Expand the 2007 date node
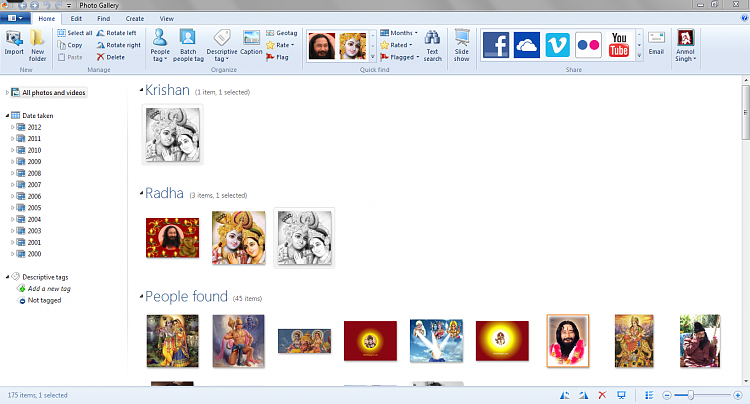The image size is (750, 404). click(12, 185)
